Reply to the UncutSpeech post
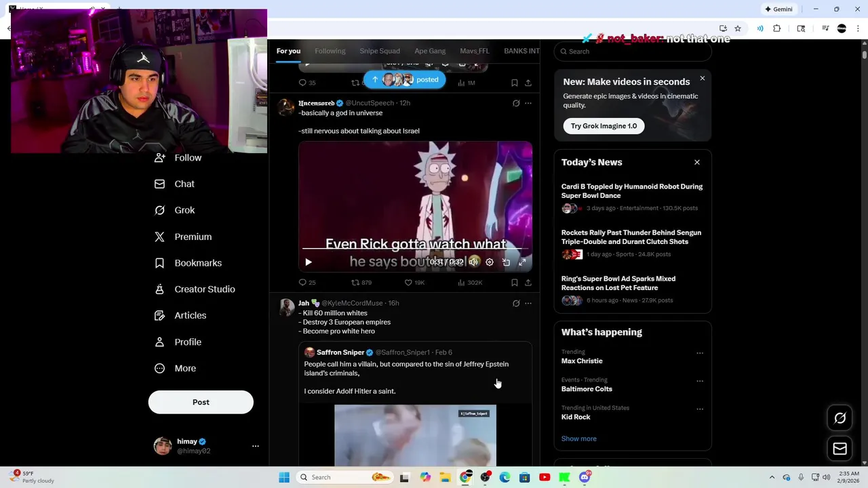Viewport: 868px width, 488px height. (x=307, y=283)
